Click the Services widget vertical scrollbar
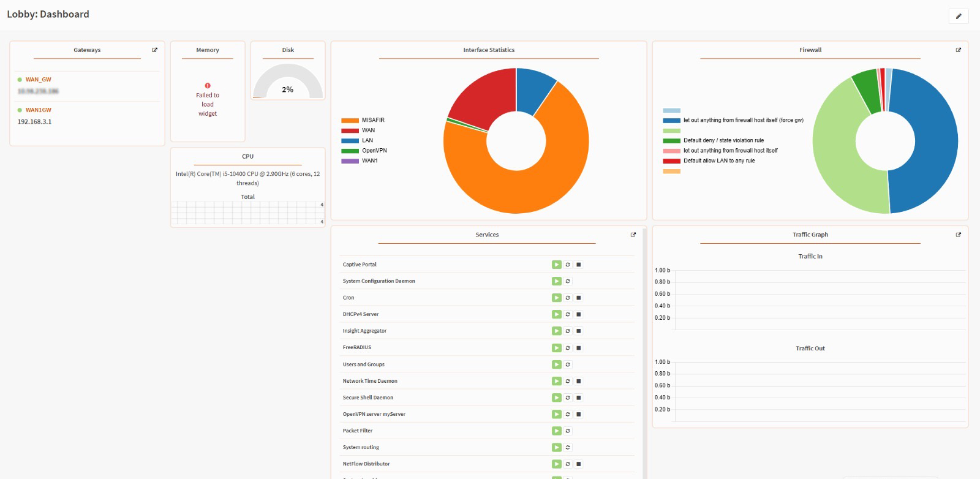This screenshot has width=980, height=479. (x=644, y=352)
